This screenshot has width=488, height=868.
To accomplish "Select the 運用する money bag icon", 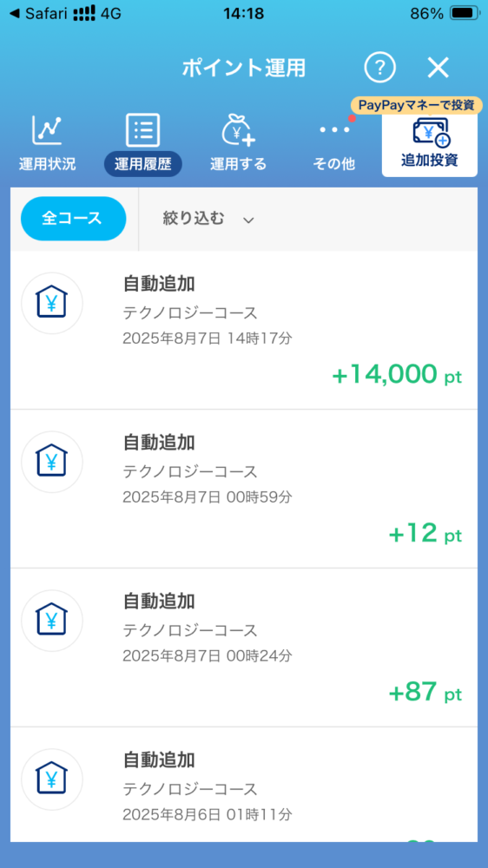I will point(238,129).
